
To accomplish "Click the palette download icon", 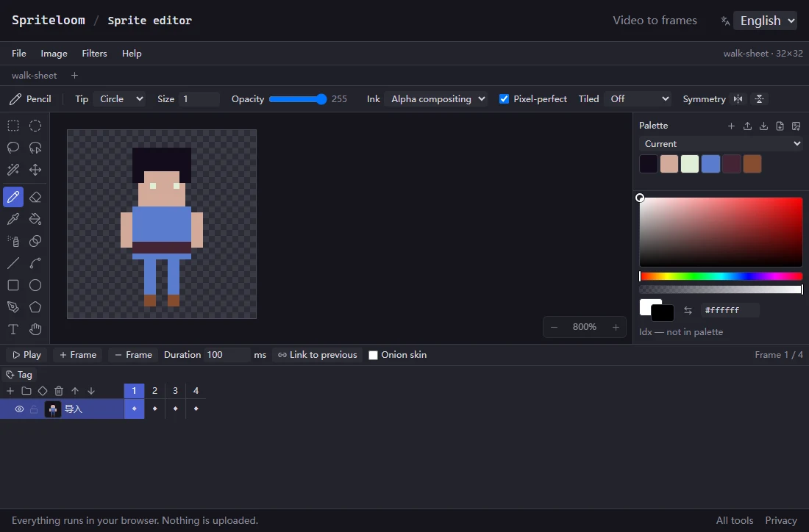I will pos(763,126).
